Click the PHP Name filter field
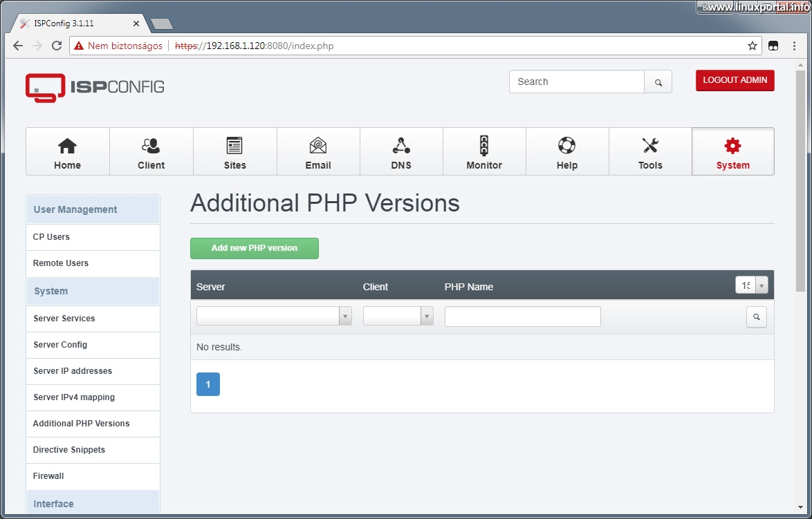This screenshot has height=519, width=812. (x=522, y=316)
